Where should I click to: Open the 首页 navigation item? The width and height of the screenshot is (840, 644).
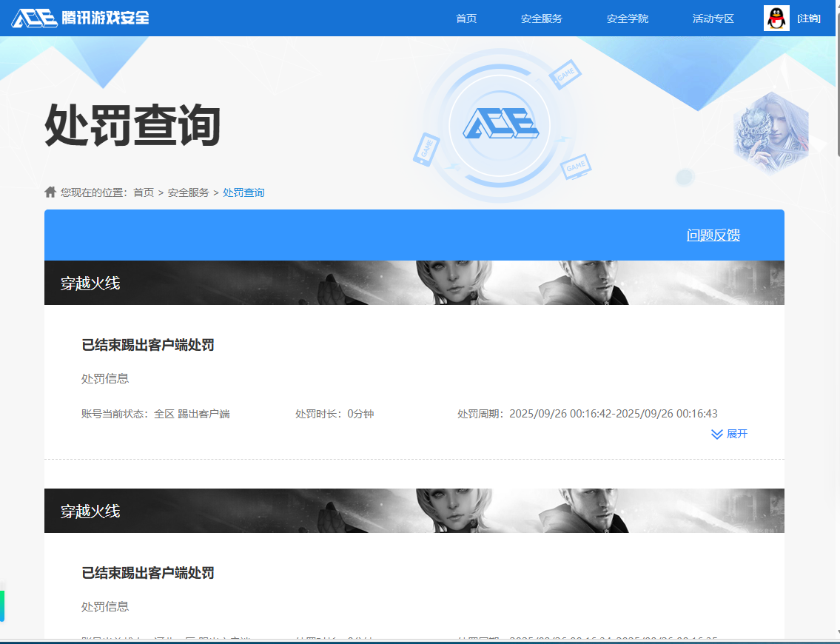(x=466, y=19)
